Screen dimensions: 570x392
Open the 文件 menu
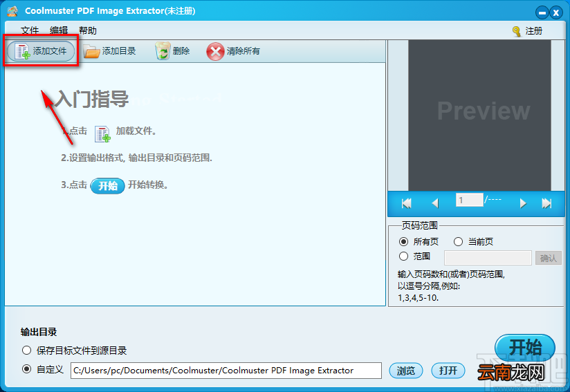click(x=30, y=30)
